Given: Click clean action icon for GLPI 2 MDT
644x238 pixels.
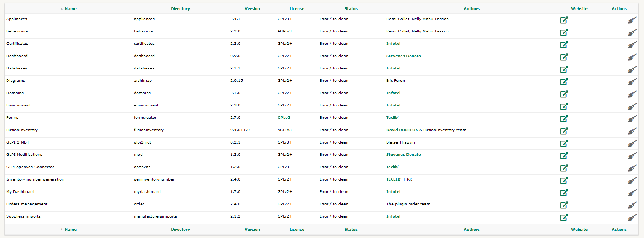Looking at the screenshot, I should 632,144.
